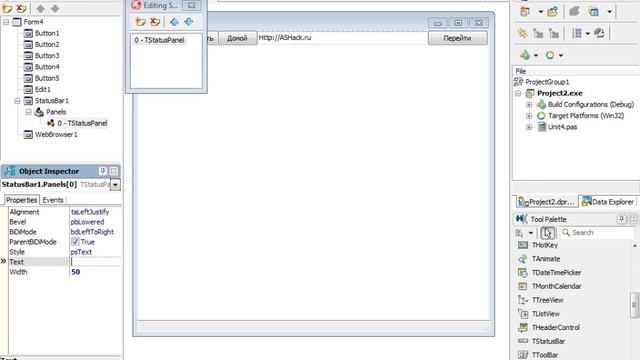Image resolution: width=640 pixels, height=360 pixels.
Task: Click the Домой button on the form
Action: pos(237,38)
